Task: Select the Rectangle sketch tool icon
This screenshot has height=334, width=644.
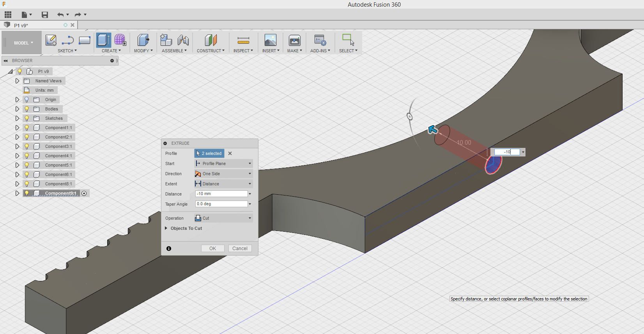Action: 85,40
